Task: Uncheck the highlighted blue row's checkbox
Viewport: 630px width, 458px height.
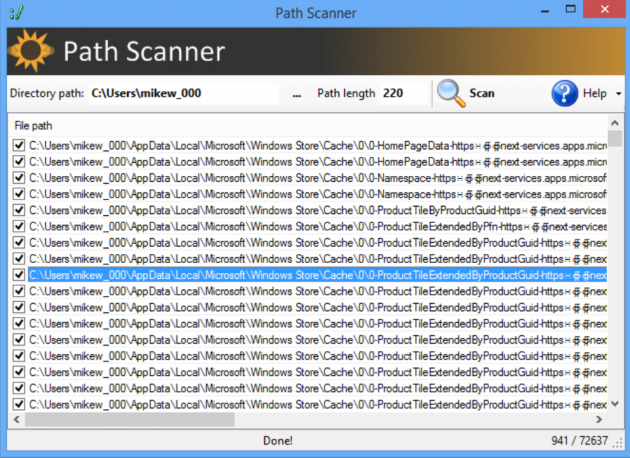Action: 18,275
